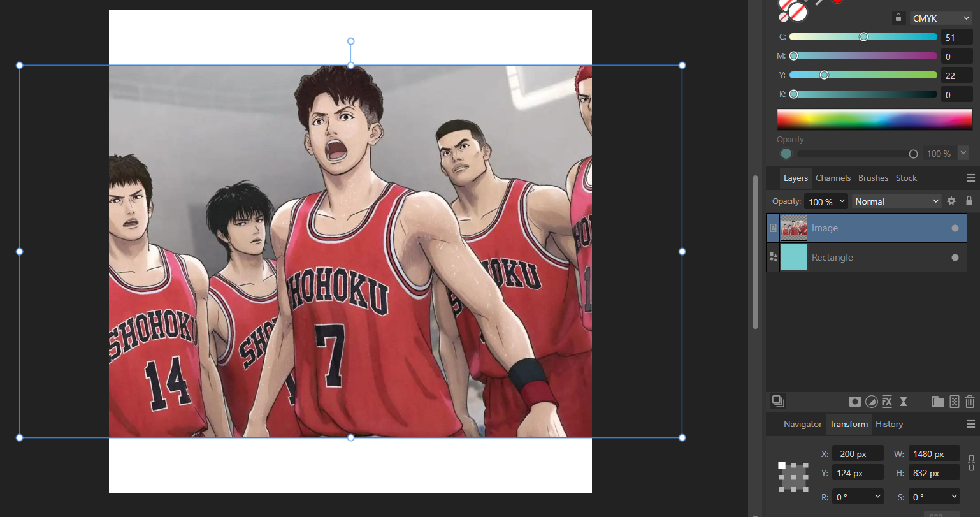Click the bottom-left selection corner handle
The width and height of the screenshot is (980, 517).
(x=19, y=437)
